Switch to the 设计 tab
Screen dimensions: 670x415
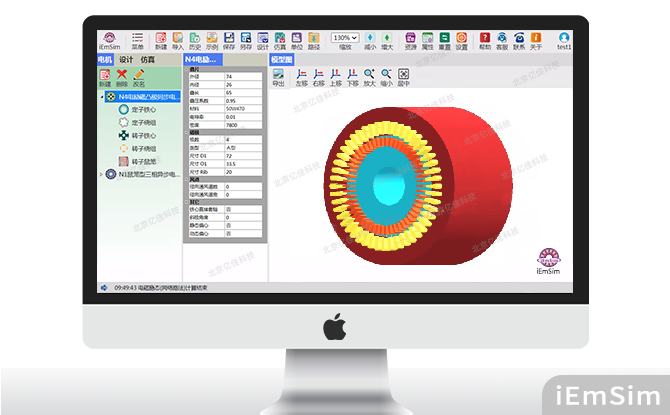126,60
